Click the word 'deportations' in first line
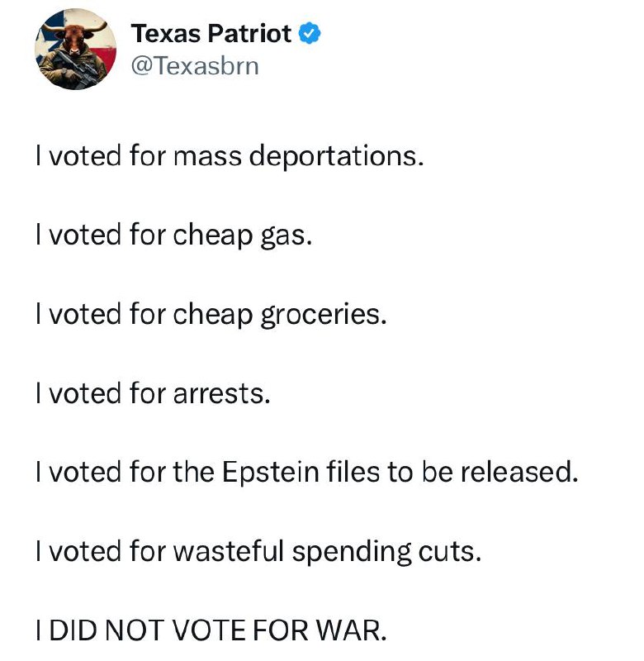 tap(336, 156)
